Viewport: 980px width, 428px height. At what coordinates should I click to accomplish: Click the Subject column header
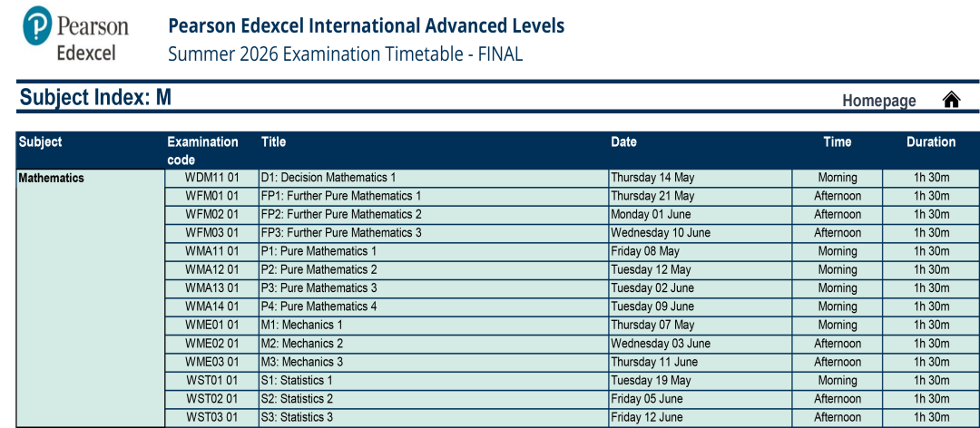click(x=41, y=142)
